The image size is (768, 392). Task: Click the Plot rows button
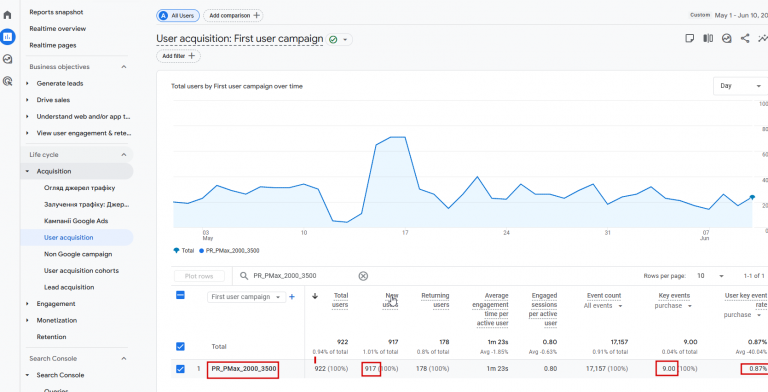[198, 276]
